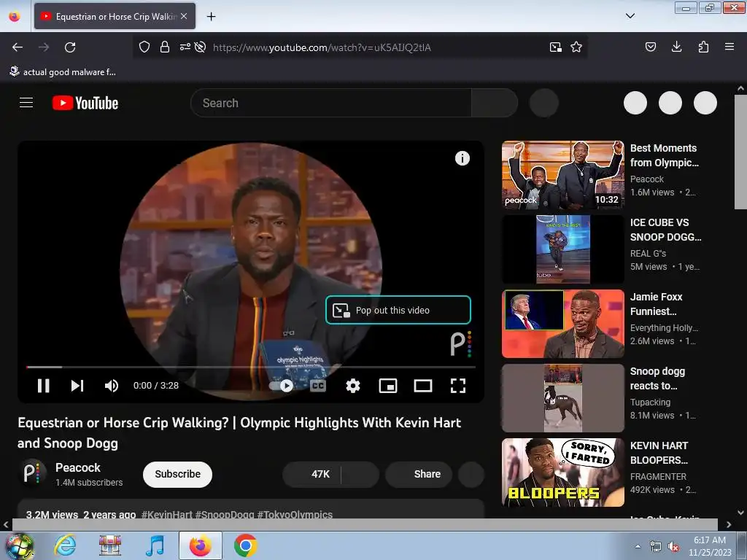Click Pop out this video button

(398, 310)
